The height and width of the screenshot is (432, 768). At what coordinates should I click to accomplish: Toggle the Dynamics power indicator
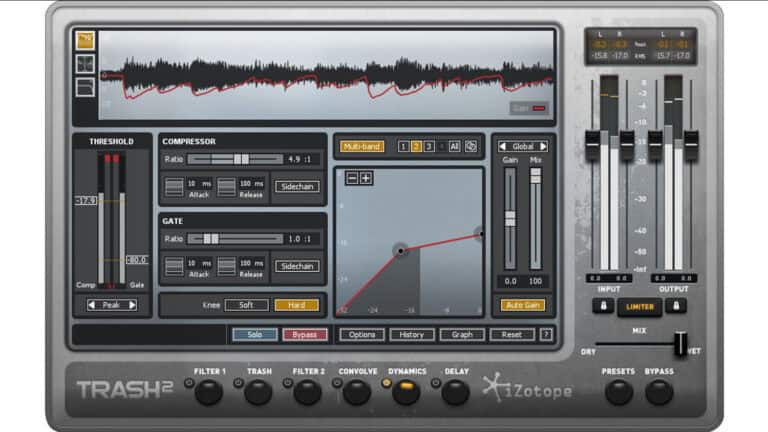[x=386, y=383]
